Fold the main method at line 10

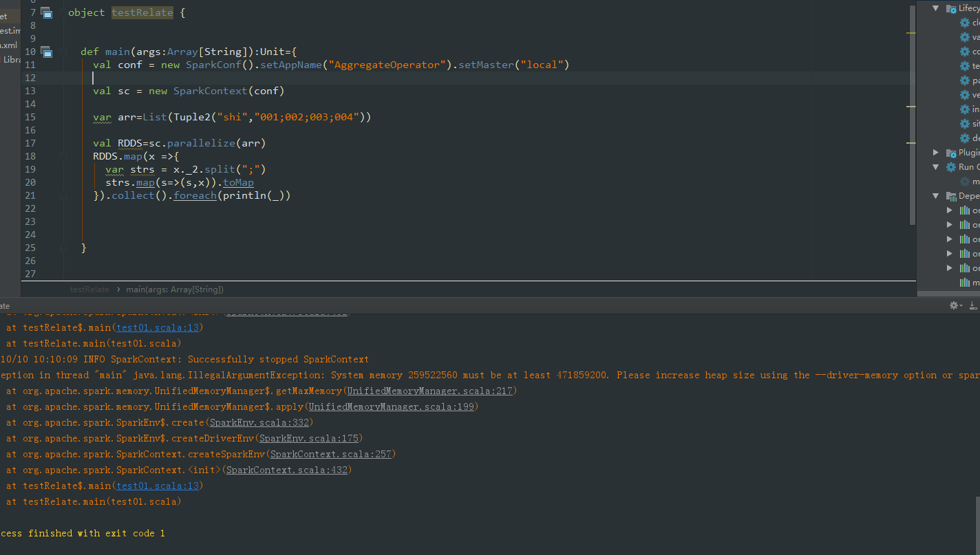coord(63,52)
